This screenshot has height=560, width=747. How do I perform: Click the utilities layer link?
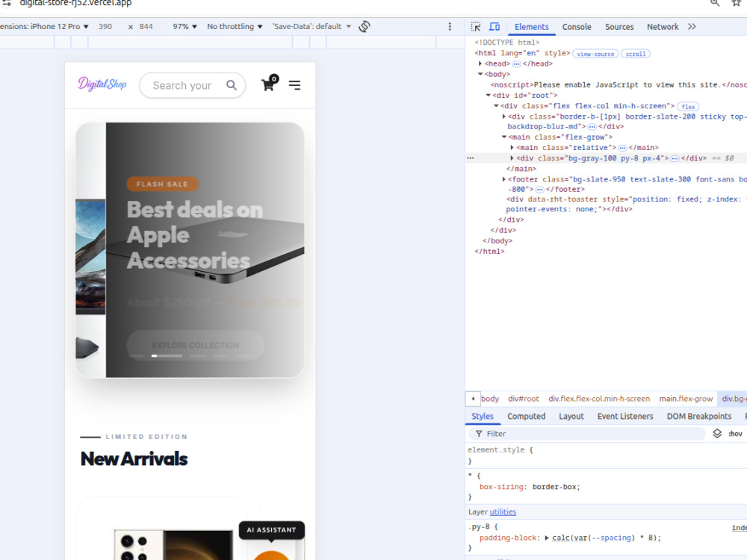click(x=503, y=512)
